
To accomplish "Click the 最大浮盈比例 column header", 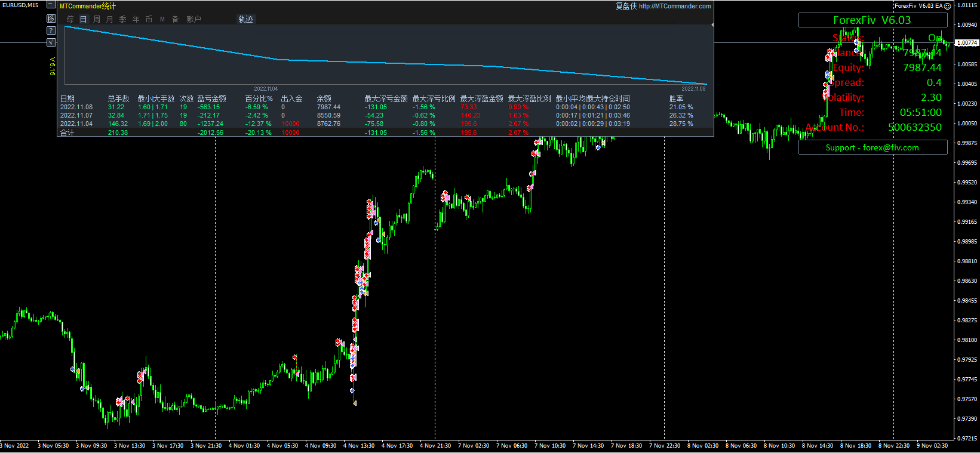I will [530, 98].
